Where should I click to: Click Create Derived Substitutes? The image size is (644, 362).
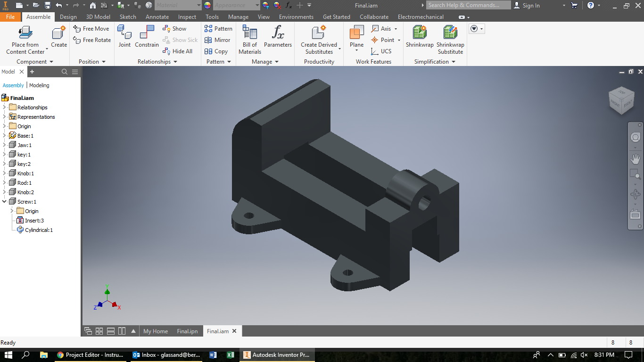tap(319, 40)
